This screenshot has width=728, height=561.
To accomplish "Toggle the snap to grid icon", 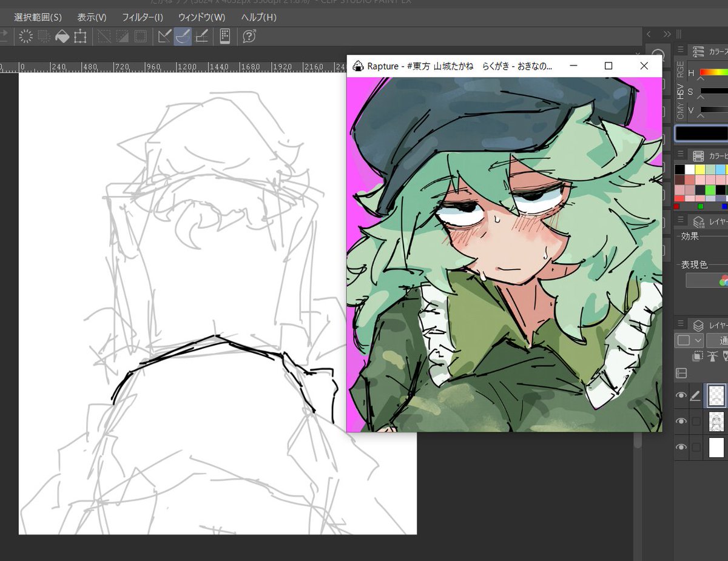I will 202,36.
